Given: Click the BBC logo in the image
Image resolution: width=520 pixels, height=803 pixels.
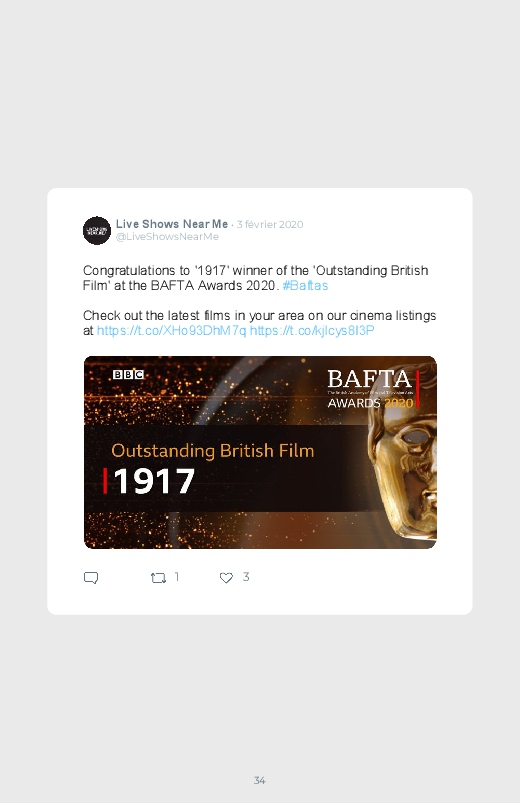Looking at the screenshot, I should (x=128, y=374).
